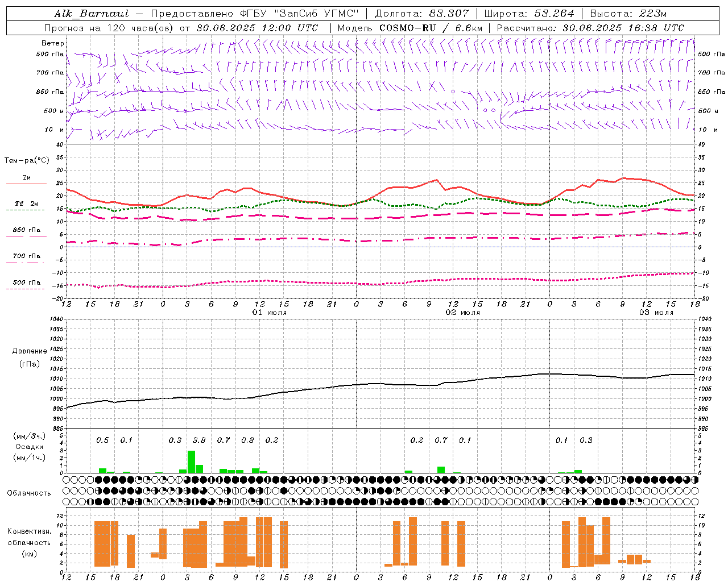Click the Тем-ра(°C) axis label
Viewport: 728px width, 582px height.
27,161
